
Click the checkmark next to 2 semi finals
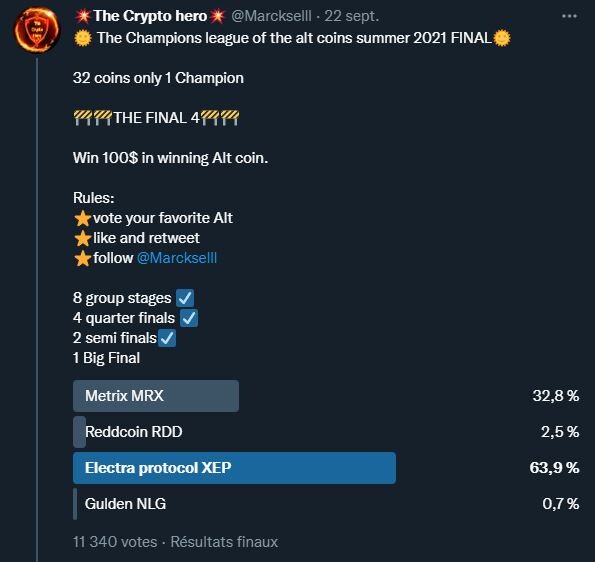pyautogui.click(x=167, y=338)
